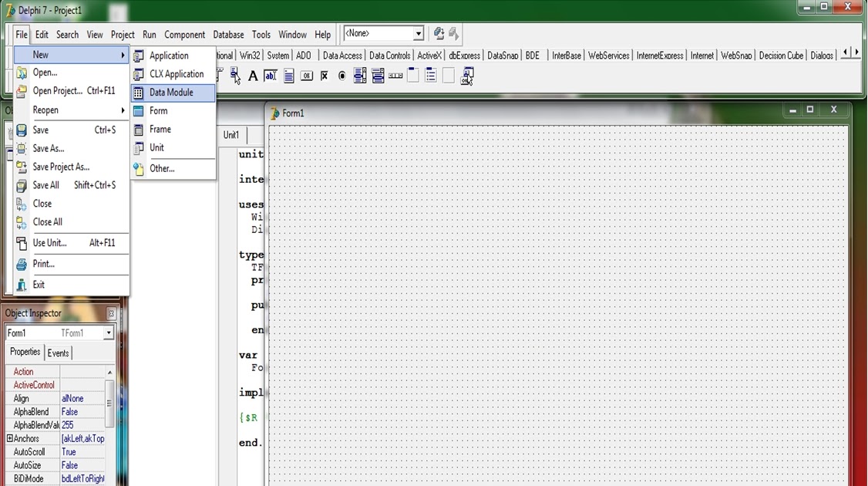Switch to the Data Controls palette tab

pos(390,56)
